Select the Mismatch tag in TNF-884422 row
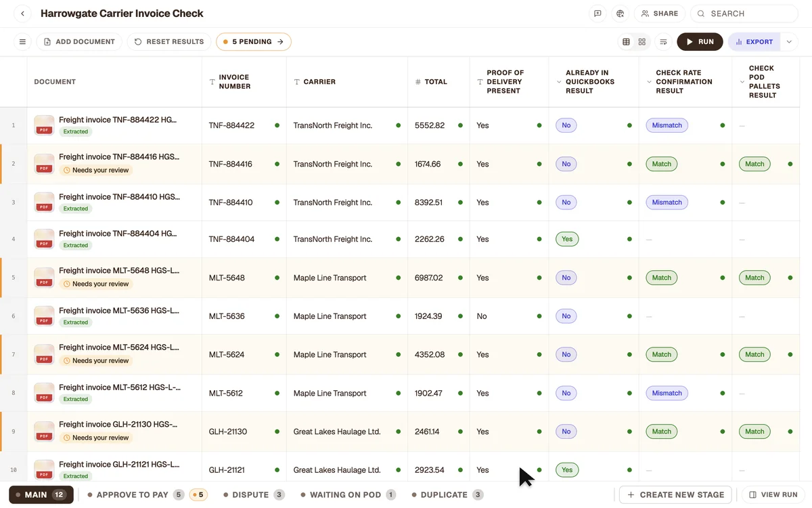Image resolution: width=812 pixels, height=508 pixels. pyautogui.click(x=667, y=125)
